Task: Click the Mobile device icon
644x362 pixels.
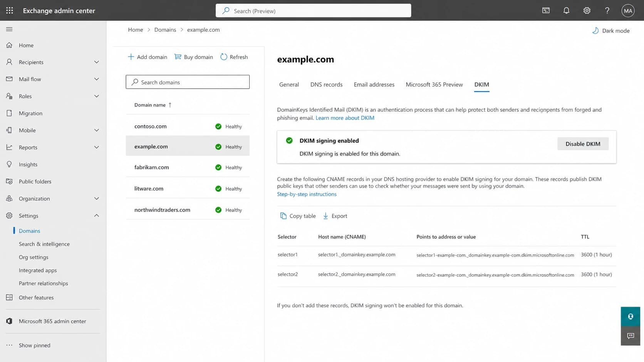Action: [9, 130]
